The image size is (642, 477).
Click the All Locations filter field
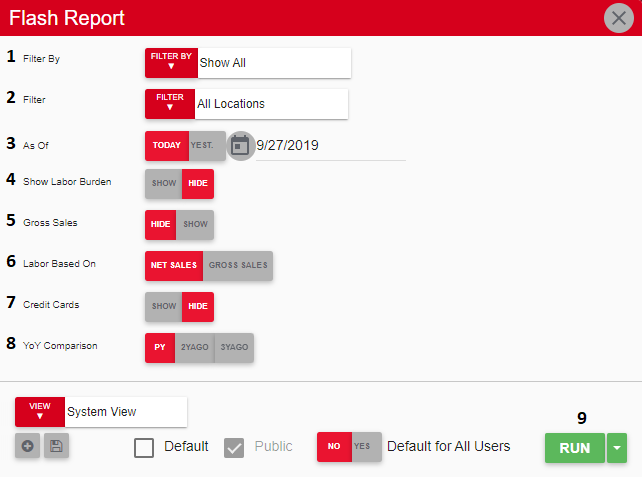tap(271, 104)
